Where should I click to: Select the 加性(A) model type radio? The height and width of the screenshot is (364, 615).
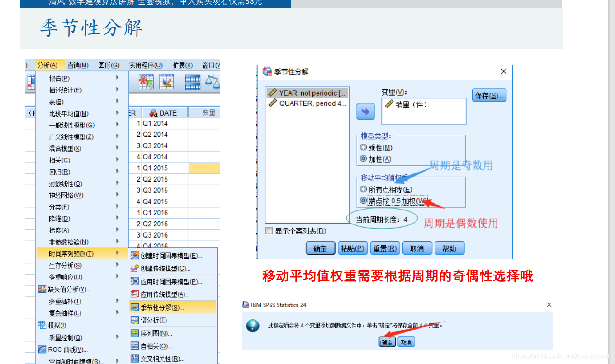point(363,159)
